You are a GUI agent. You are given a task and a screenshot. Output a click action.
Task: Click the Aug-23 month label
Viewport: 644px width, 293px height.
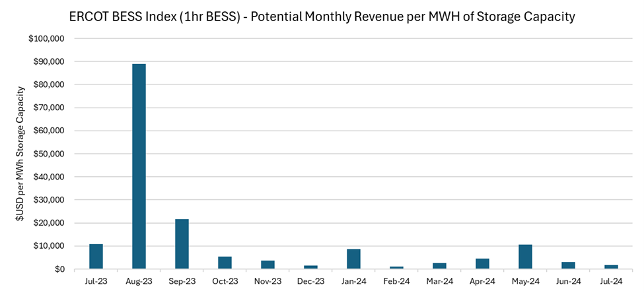[x=139, y=280]
